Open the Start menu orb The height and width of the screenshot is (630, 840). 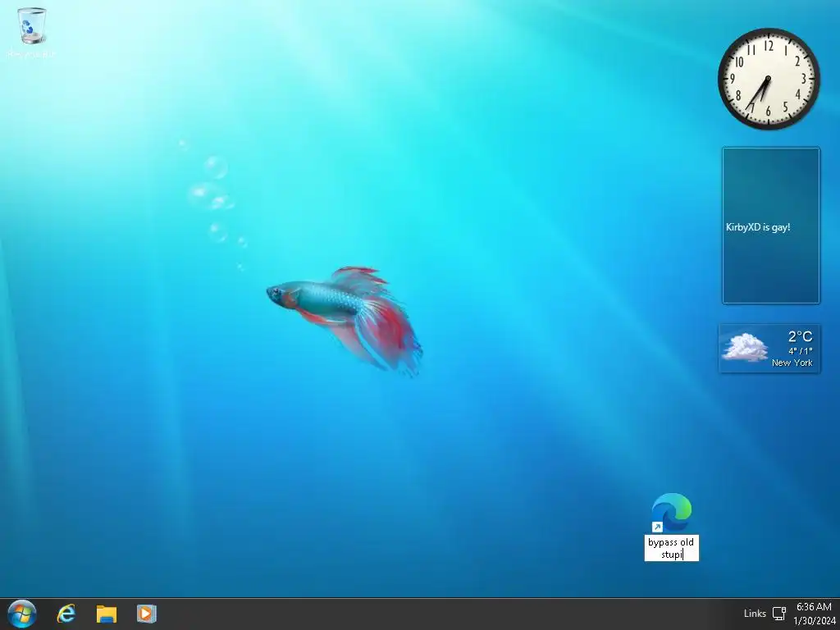click(22, 614)
